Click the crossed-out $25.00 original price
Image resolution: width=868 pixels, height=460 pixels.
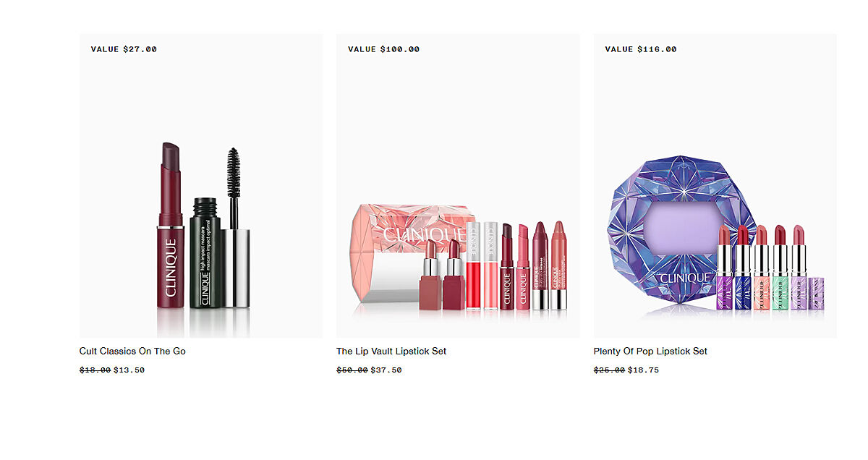(610, 370)
